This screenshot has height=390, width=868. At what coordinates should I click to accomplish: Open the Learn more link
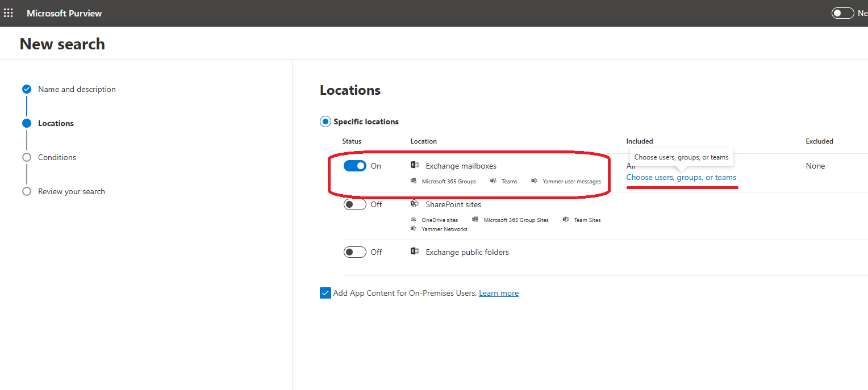click(499, 293)
